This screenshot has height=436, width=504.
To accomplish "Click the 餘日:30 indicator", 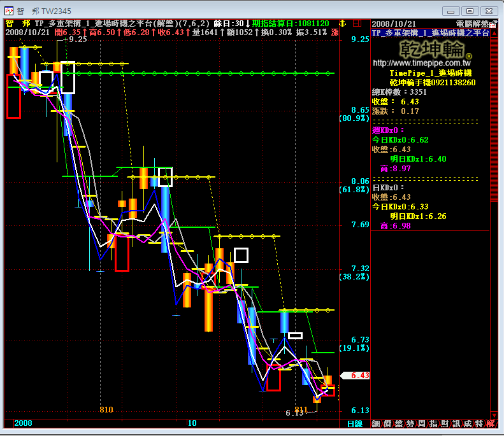I will click(229, 23).
